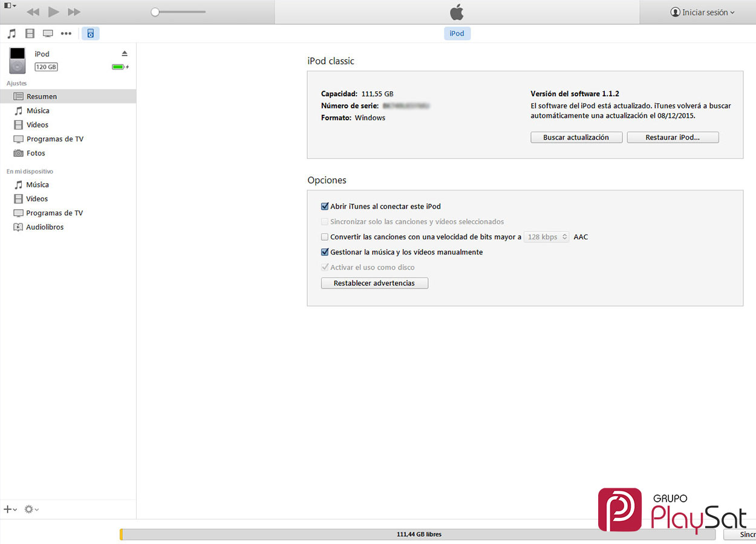This screenshot has height=544, width=756.
Task: Open Música under Ajustes
Action: pos(68,111)
